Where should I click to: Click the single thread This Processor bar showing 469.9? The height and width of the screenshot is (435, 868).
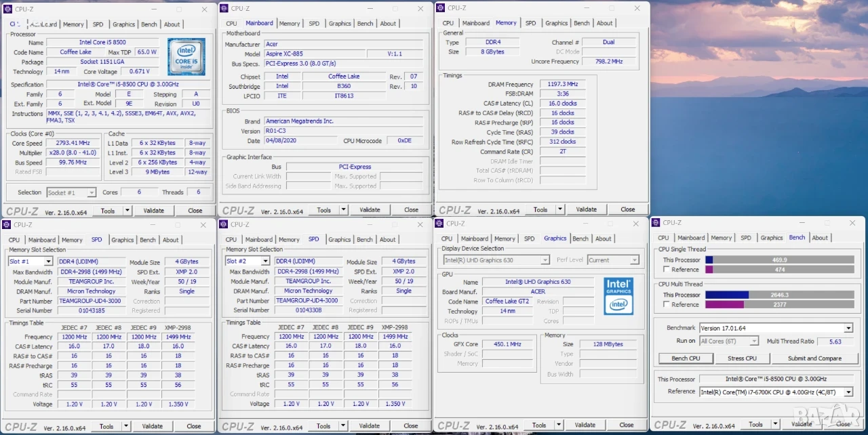click(779, 260)
